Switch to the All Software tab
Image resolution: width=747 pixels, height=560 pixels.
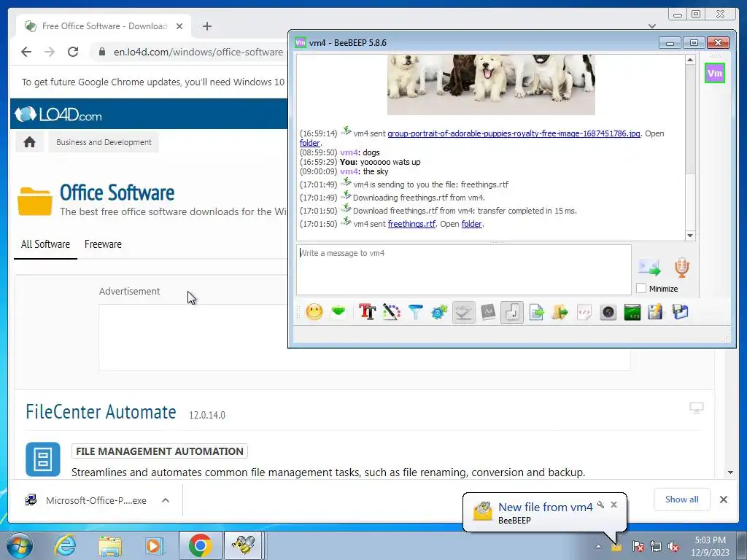pyautogui.click(x=45, y=244)
